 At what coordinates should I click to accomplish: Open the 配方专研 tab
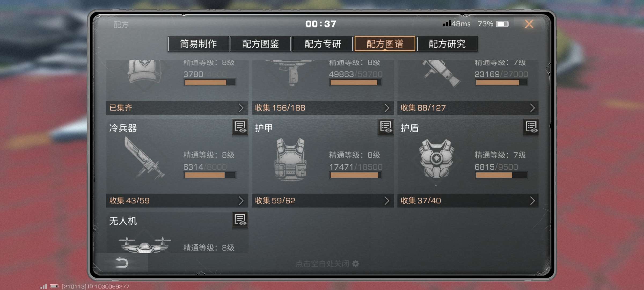click(x=323, y=44)
